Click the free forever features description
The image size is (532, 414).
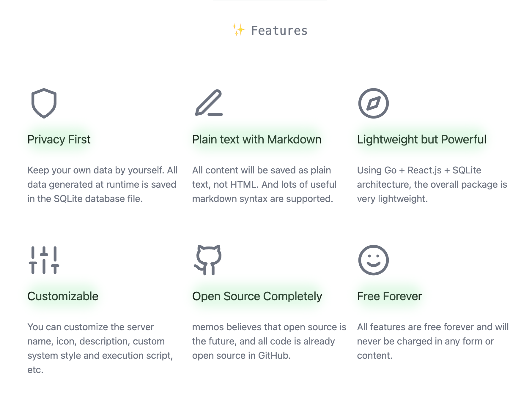(x=433, y=341)
